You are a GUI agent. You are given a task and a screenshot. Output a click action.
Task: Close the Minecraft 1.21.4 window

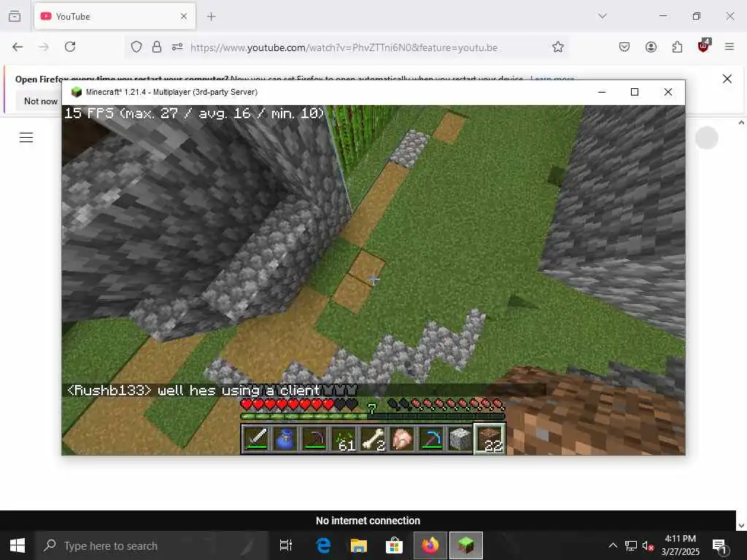point(668,92)
